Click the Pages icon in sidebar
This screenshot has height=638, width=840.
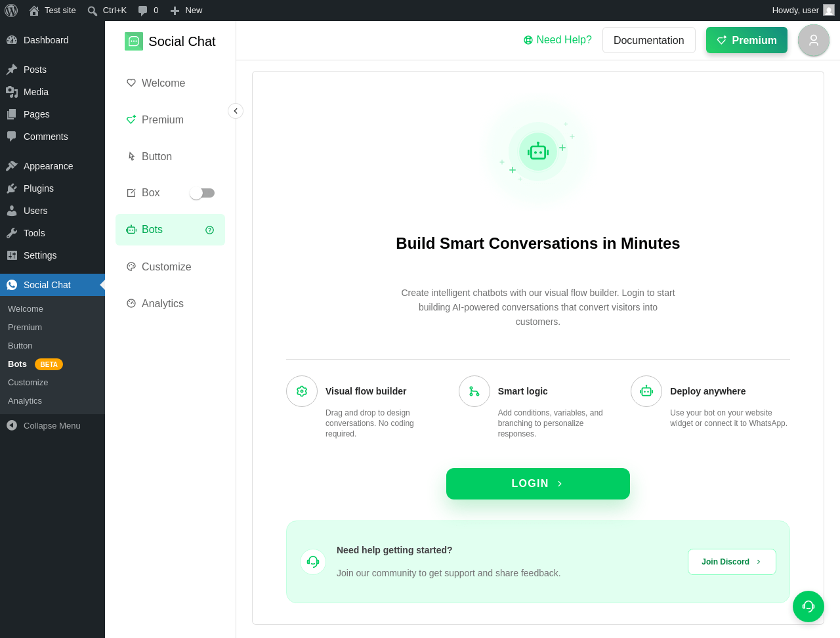click(x=12, y=114)
